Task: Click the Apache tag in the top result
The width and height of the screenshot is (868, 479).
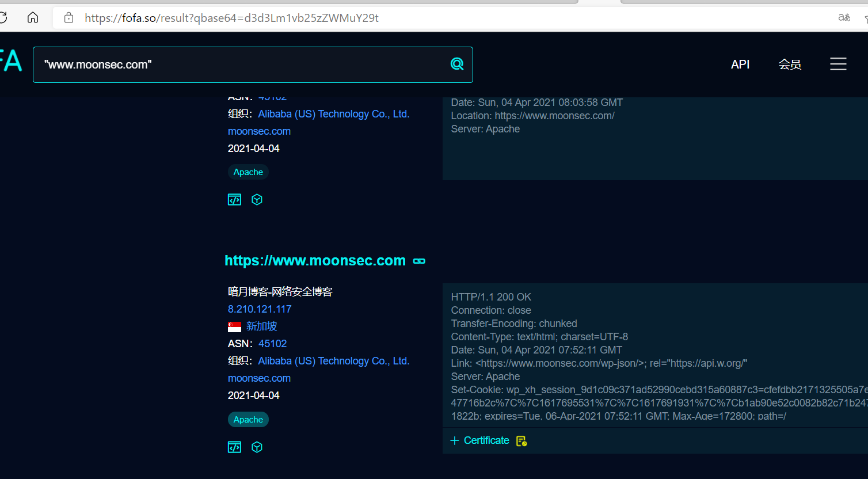Action: (248, 172)
